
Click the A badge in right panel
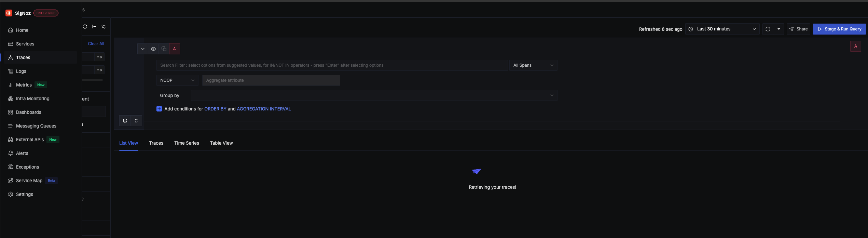tap(856, 46)
